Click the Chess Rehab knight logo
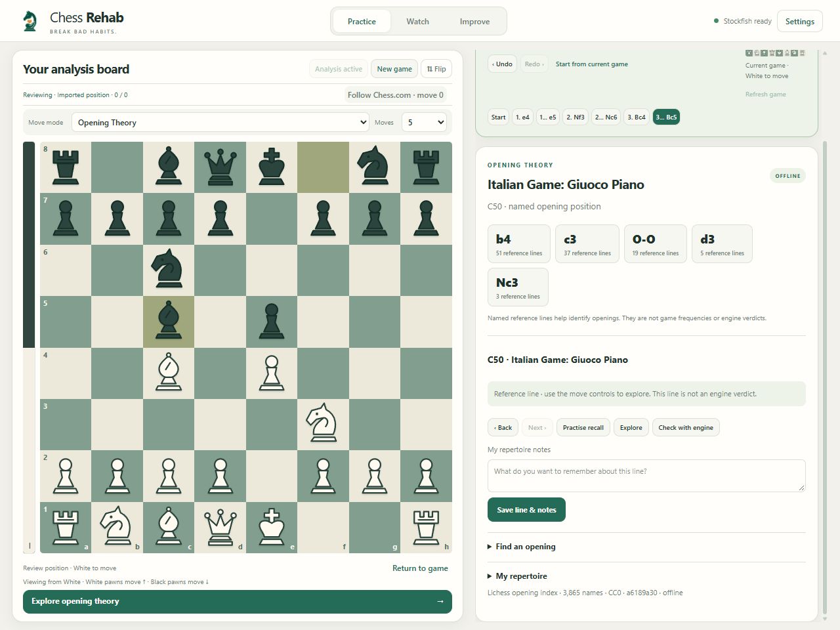The image size is (840, 630). click(x=30, y=21)
